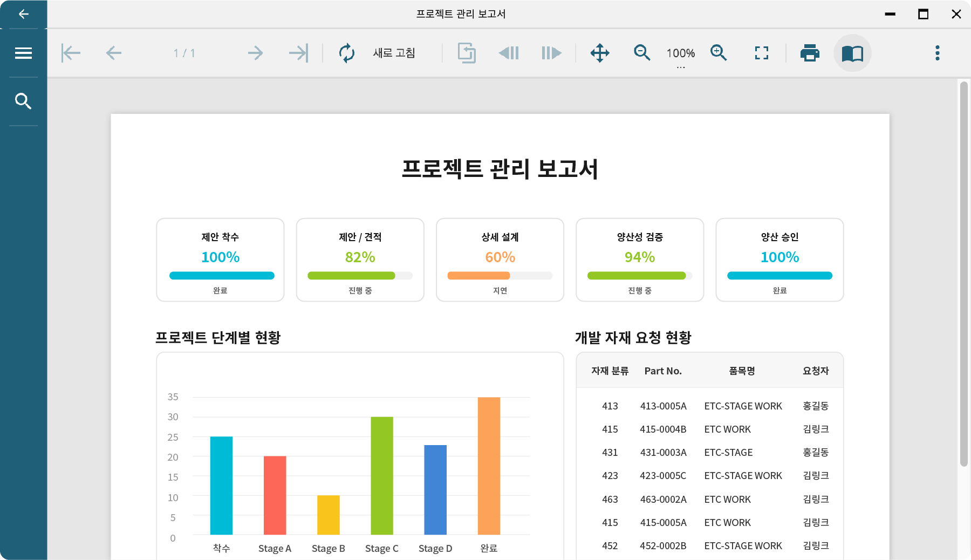Zoom in with magnifier plus icon

[719, 53]
